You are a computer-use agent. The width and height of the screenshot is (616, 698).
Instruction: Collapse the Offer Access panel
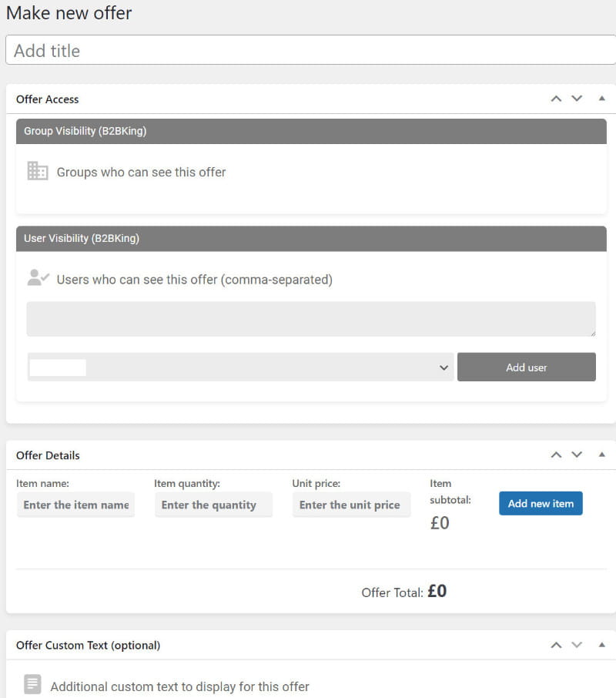click(601, 99)
